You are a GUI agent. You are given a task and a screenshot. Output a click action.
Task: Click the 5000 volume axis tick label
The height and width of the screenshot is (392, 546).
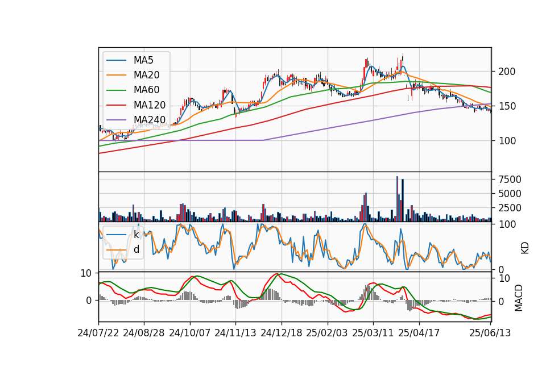[510, 194]
